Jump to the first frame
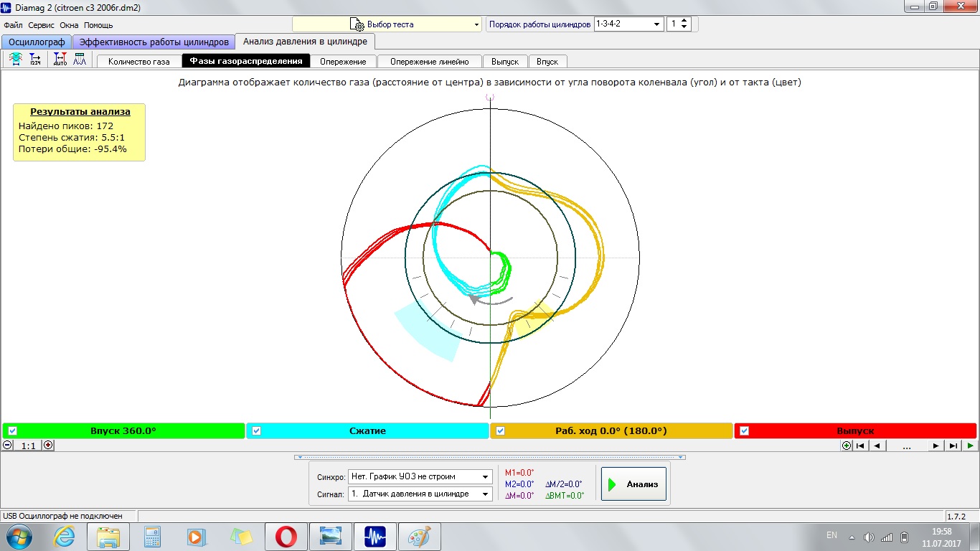This screenshot has height=551, width=980. pos(860,446)
